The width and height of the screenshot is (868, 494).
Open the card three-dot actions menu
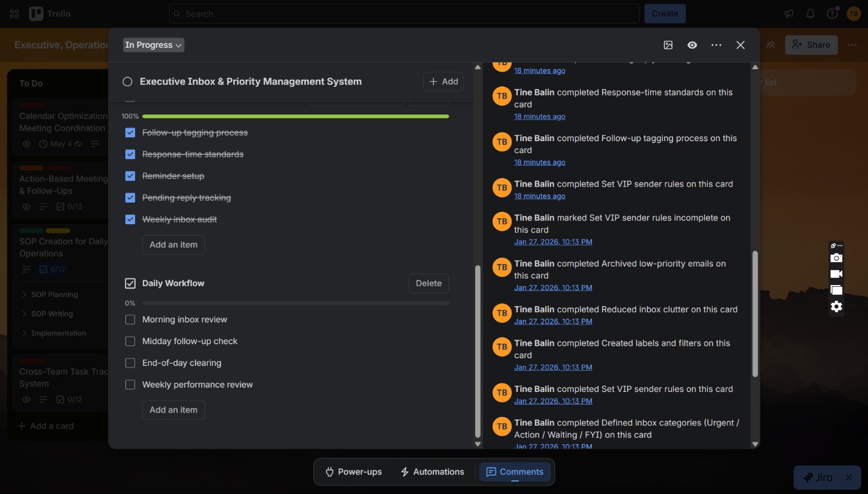pos(717,45)
